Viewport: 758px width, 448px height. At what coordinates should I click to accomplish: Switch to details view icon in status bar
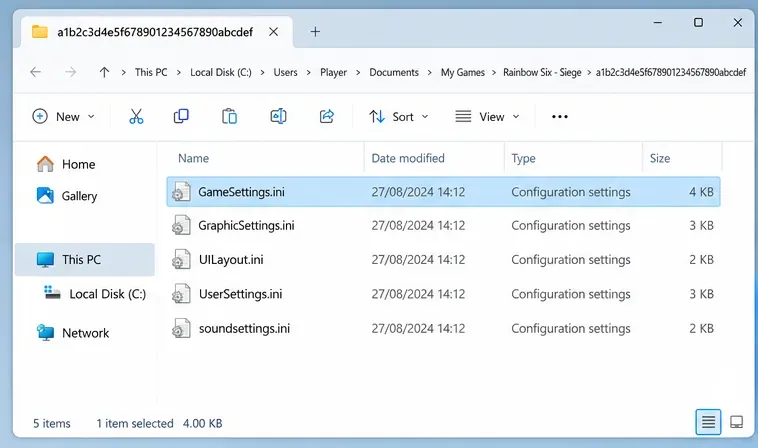708,422
